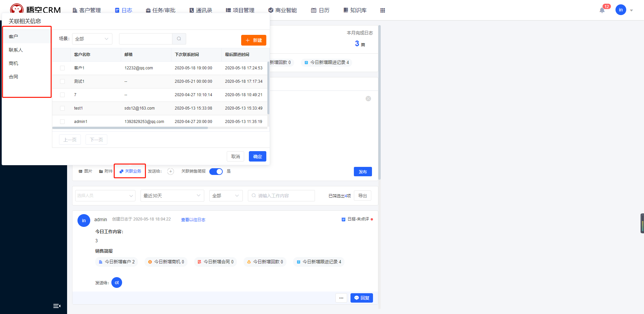644x314 pixels.
Task: Click the 悟空CRM logo
Action: [35, 9]
